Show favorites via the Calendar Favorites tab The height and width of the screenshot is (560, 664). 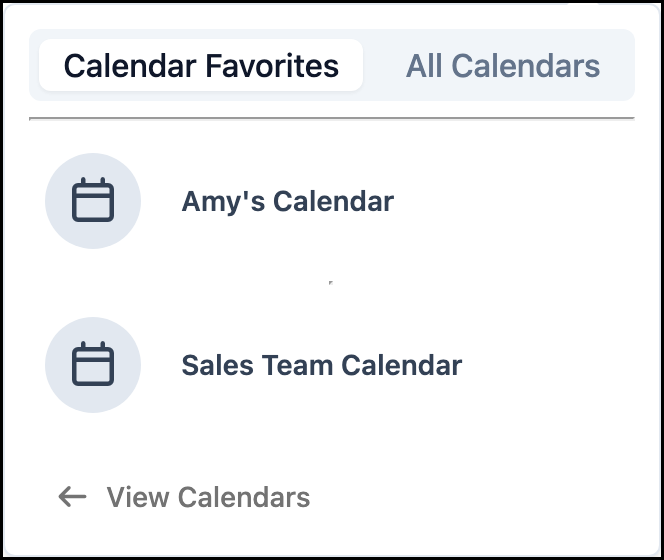click(201, 65)
